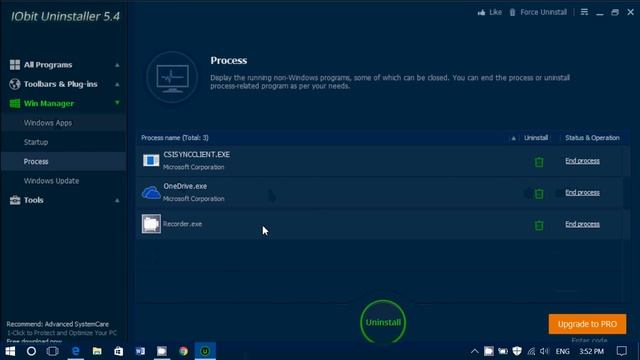Select the OneDrive.exe process name
This screenshot has width=640, height=360.
(x=185, y=186)
